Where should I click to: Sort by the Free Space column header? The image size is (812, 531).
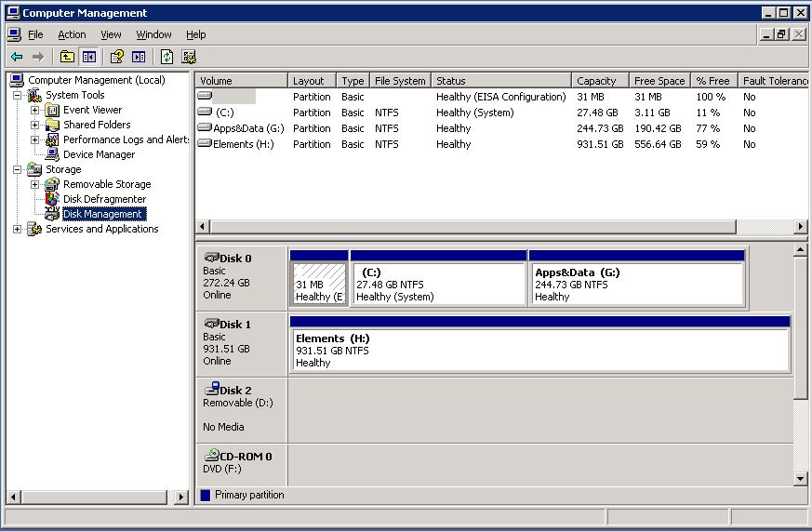click(659, 81)
